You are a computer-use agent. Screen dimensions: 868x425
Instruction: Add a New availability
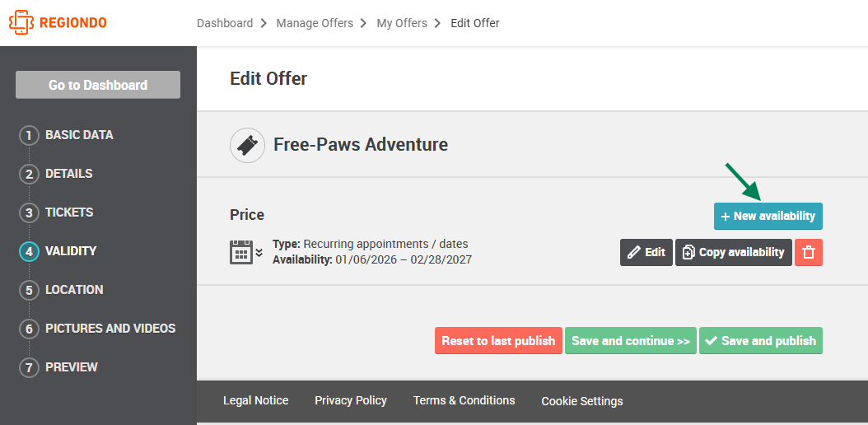768,216
